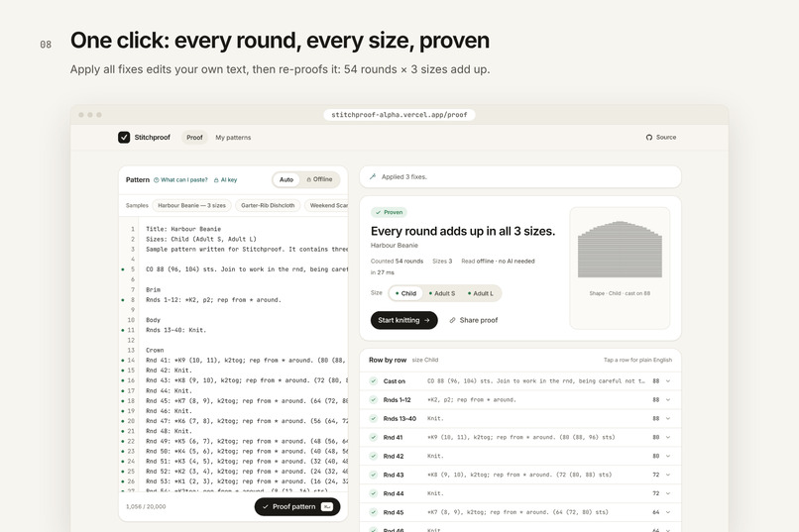Click the browser address bar URL
Viewport: 799px width, 532px height.
coord(399,115)
